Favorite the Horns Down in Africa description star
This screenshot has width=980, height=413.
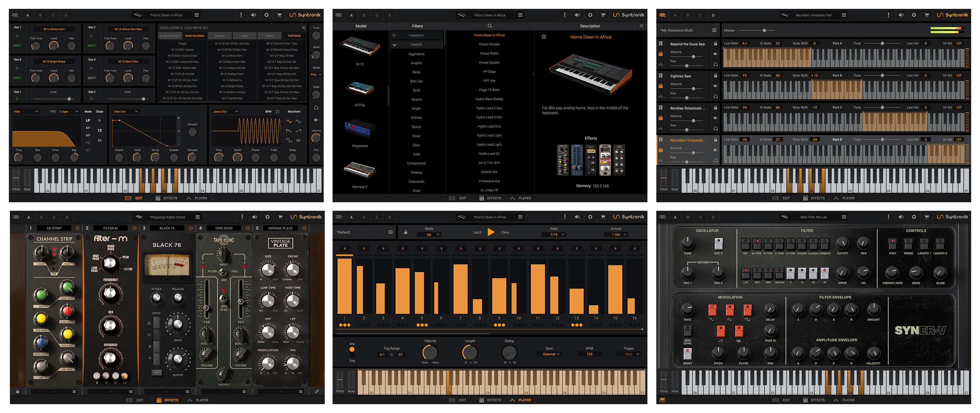(x=544, y=37)
